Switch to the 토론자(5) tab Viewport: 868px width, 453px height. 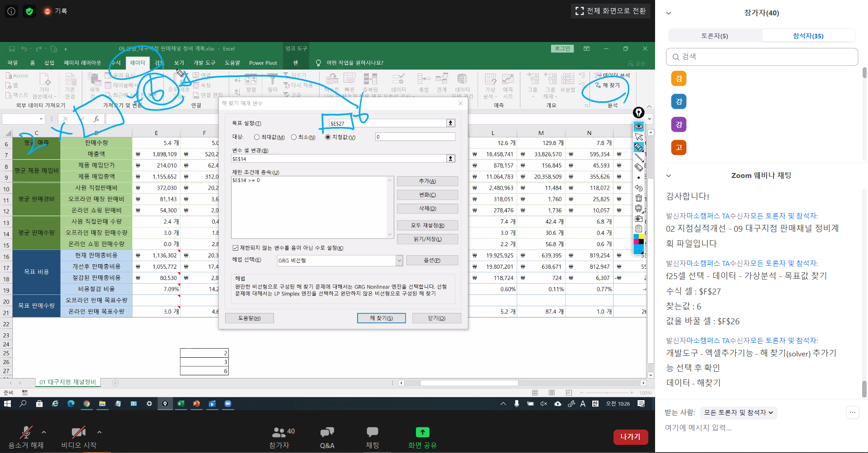tap(714, 36)
